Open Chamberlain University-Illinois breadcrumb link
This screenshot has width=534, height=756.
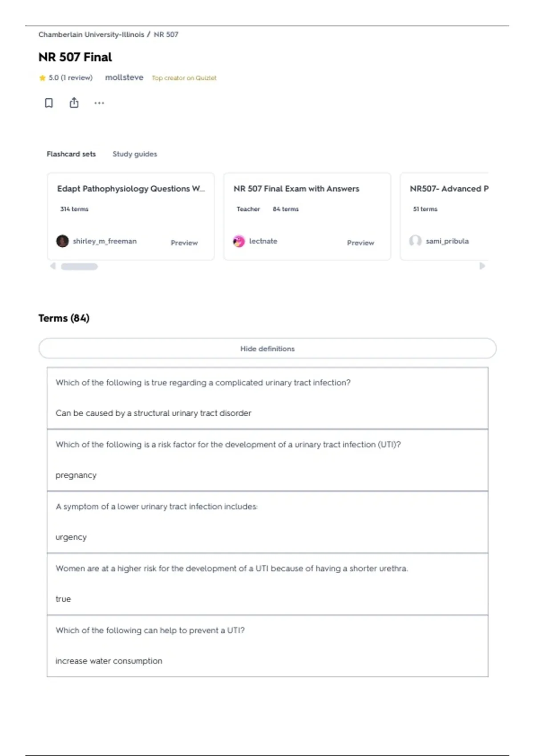(91, 35)
